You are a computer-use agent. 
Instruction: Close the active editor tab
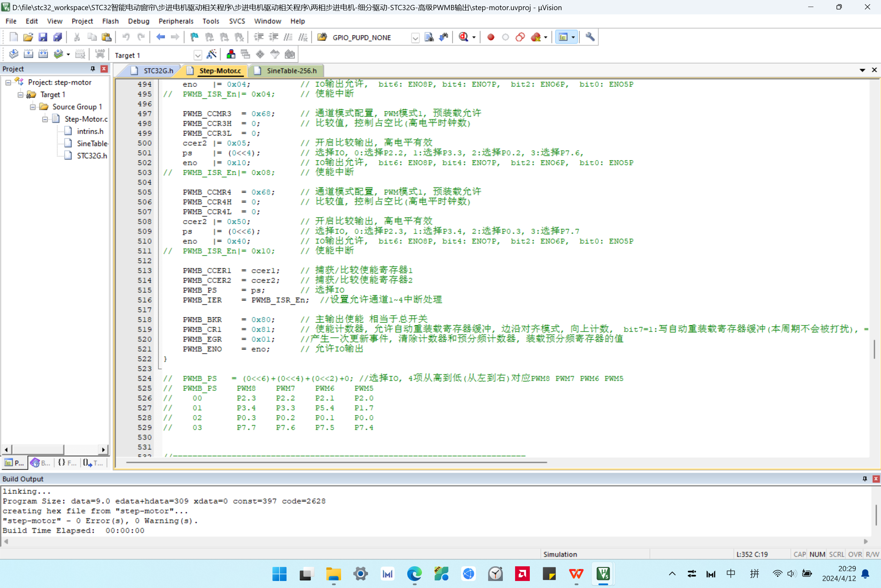pyautogui.click(x=874, y=70)
